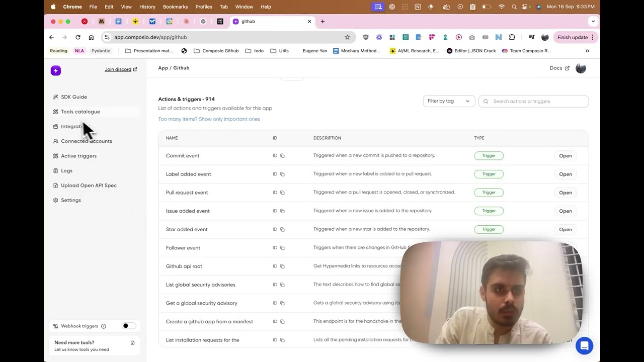This screenshot has width=644, height=362.
Task: Go to Active triggers in the sidebar
Action: pos(78,156)
